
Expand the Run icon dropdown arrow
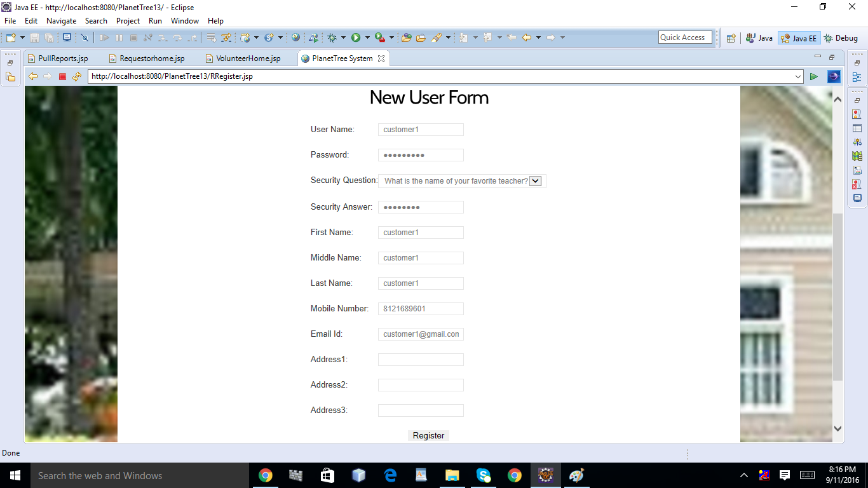click(367, 37)
